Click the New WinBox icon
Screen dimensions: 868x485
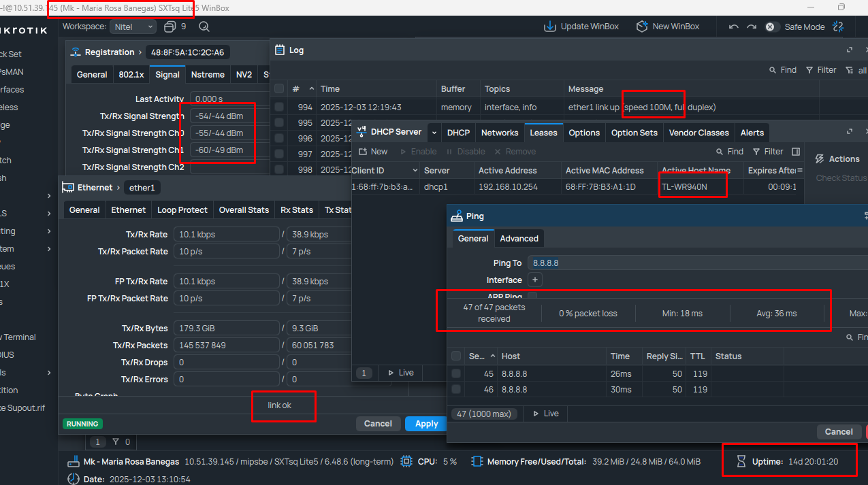click(x=642, y=27)
